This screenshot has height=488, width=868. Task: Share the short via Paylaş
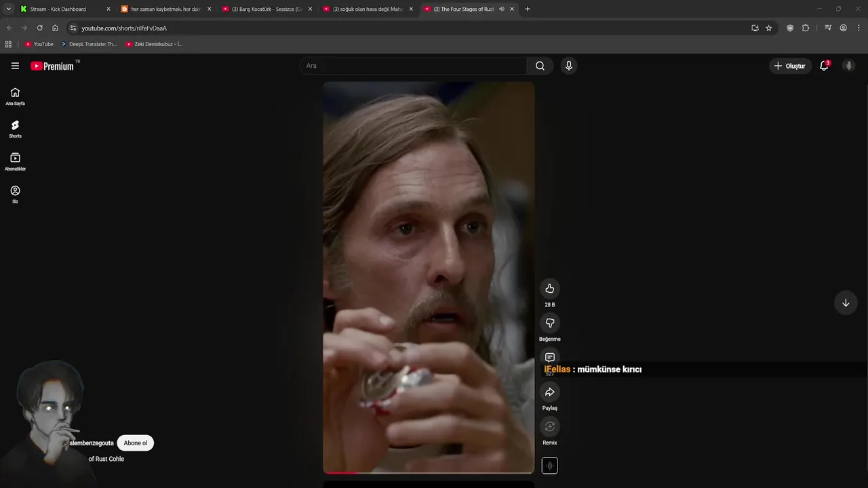[550, 392]
